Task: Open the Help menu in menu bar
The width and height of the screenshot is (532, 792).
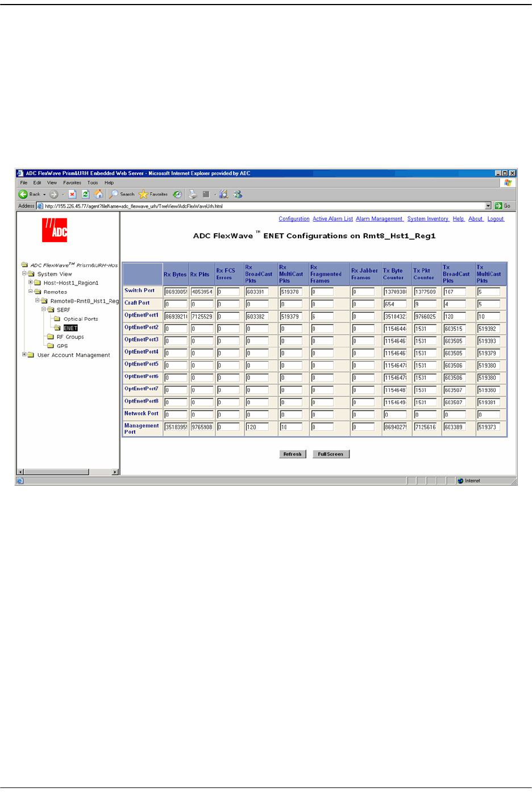Action: click(x=109, y=183)
